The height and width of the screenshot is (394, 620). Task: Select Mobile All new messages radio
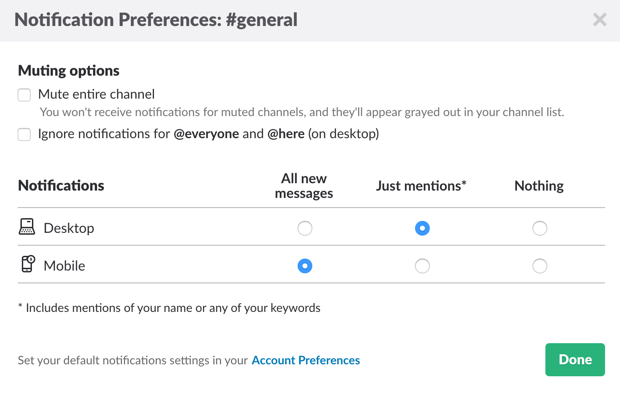305,266
